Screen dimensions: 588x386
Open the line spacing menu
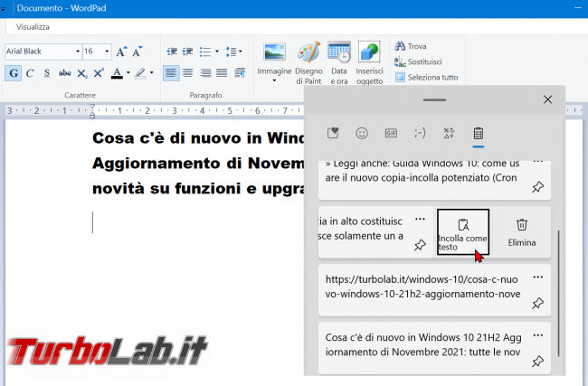click(233, 52)
